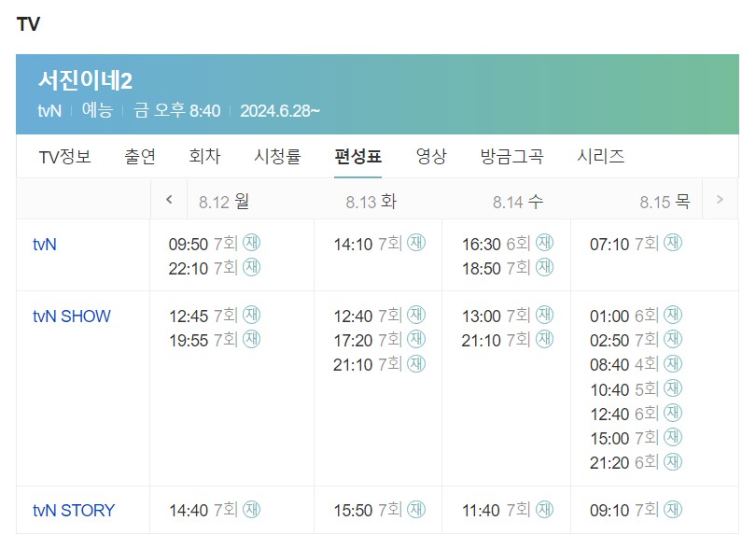Open the tvN SHOW channel link
Screen dimensions: 756x549
(71, 317)
